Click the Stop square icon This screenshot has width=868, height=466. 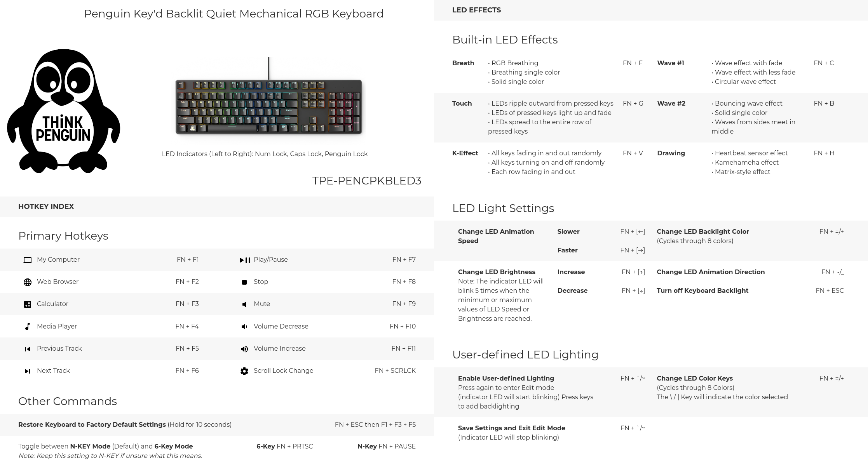[x=244, y=282]
